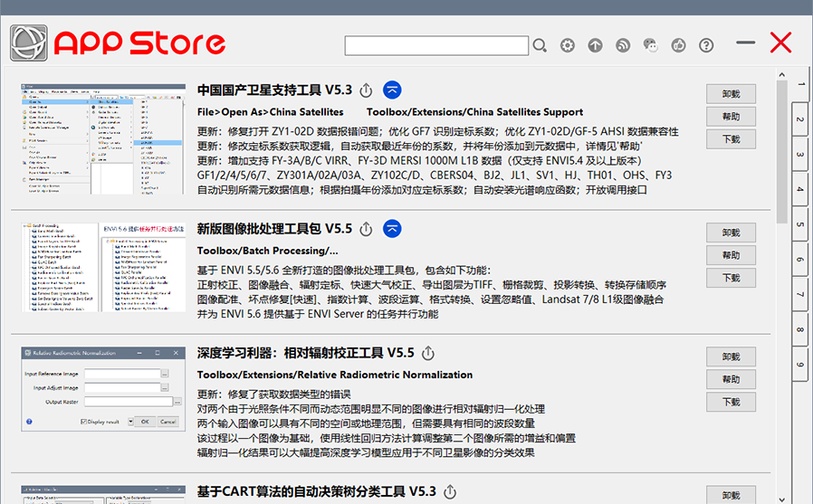Open CART决策树分类工具 thumbnail preview

click(103, 495)
